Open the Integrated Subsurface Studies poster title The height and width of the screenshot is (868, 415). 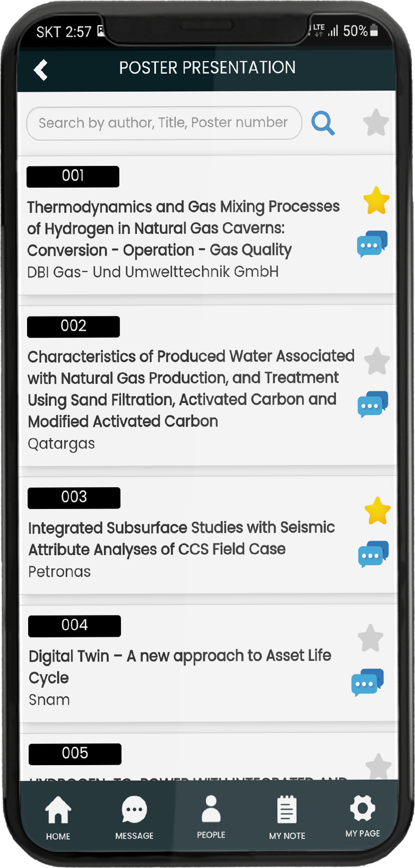(x=181, y=538)
